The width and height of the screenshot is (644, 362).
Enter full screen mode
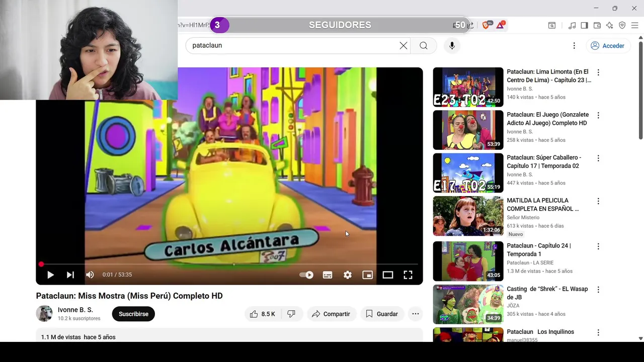tap(408, 275)
